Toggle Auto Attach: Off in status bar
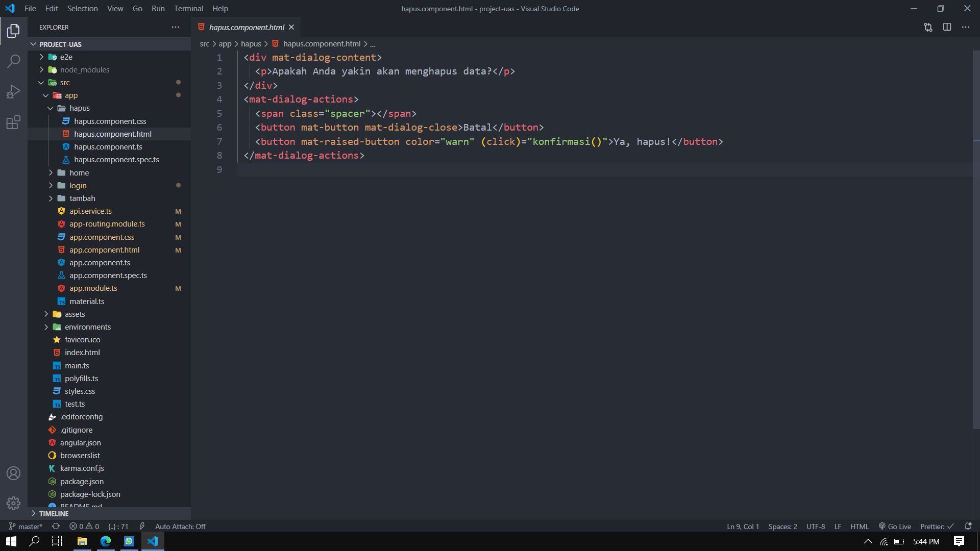Image resolution: width=980 pixels, height=551 pixels. tap(180, 527)
